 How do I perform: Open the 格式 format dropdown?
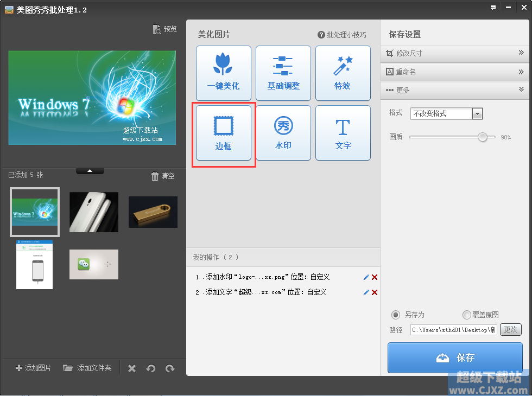point(477,114)
